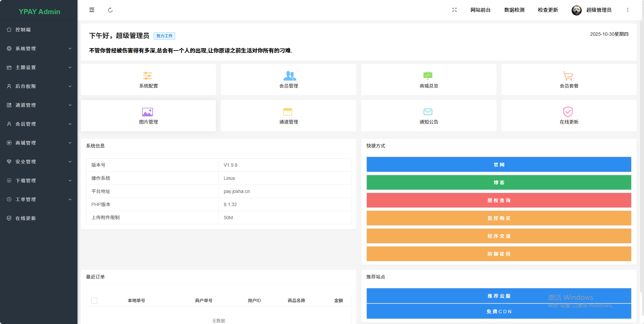The height and width of the screenshot is (324, 644).
Task: Collapse the sidebar with the menu fold icon
Action: [x=92, y=10]
